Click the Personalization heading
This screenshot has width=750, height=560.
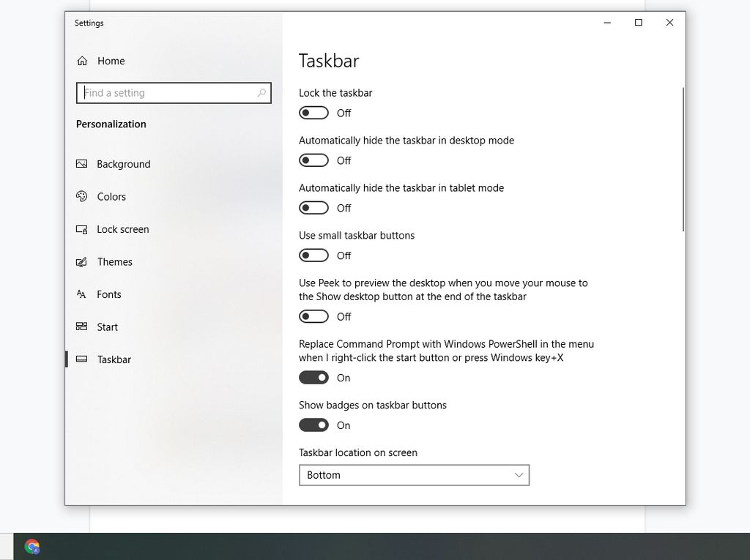point(111,124)
